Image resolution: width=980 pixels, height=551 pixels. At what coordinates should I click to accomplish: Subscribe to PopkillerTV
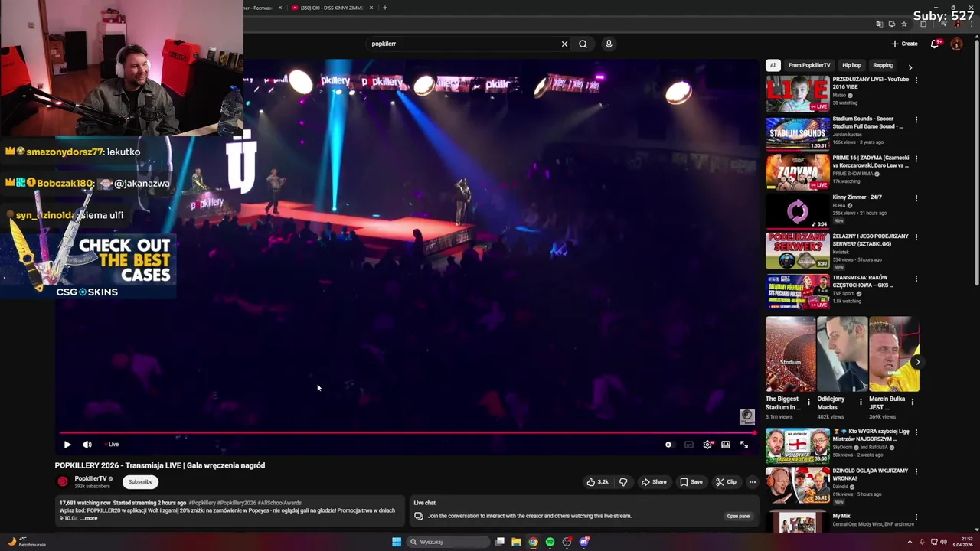tap(140, 482)
